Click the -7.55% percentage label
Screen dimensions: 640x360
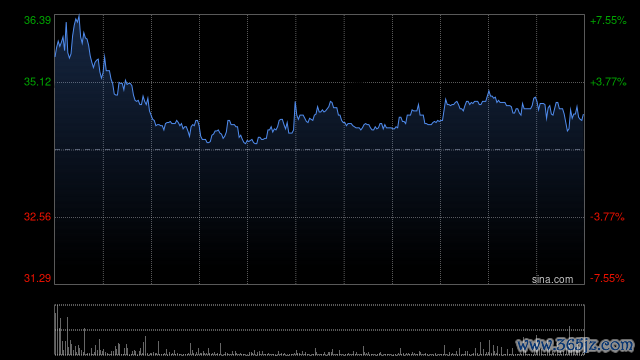pyautogui.click(x=607, y=278)
